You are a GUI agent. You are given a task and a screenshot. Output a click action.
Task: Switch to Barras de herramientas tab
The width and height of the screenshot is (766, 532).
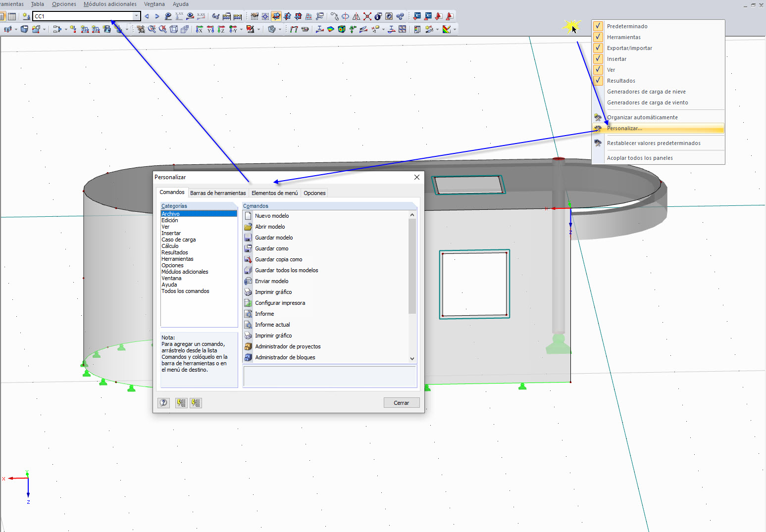click(x=218, y=193)
